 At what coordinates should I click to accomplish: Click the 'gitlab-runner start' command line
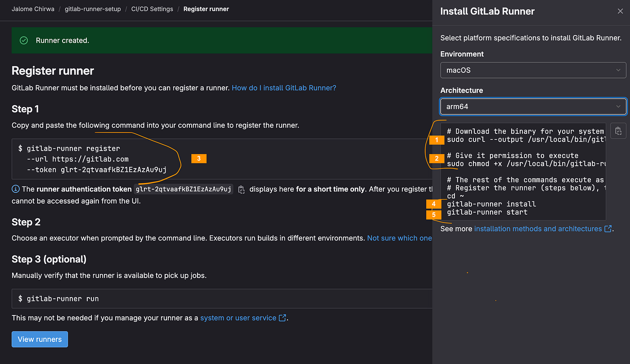pyautogui.click(x=487, y=212)
